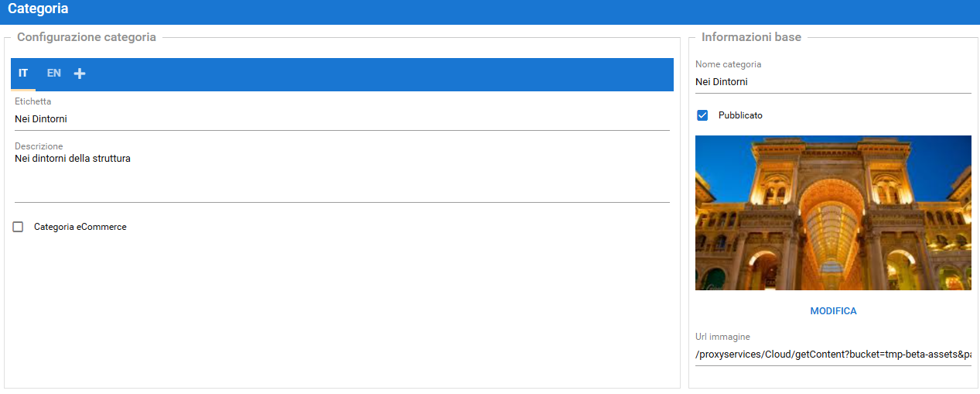
Task: Click the small Descrizione field caption
Action: tap(39, 146)
